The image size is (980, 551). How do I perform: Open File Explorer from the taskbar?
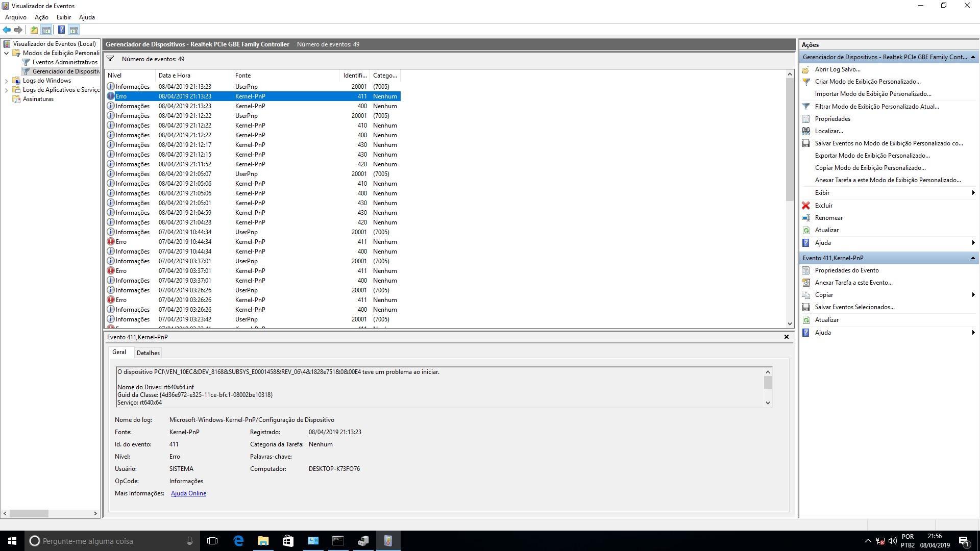(263, 541)
